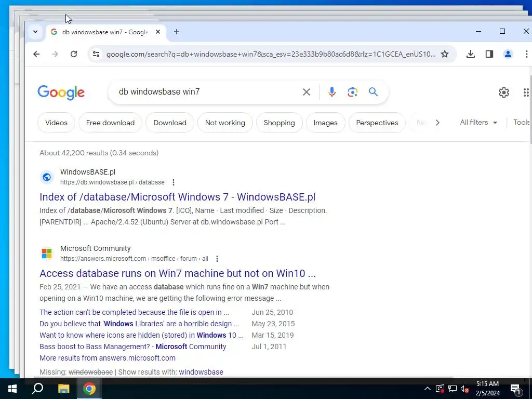This screenshot has width=532, height=399.
Task: Open the tab search dropdown arrow
Action: point(35,32)
